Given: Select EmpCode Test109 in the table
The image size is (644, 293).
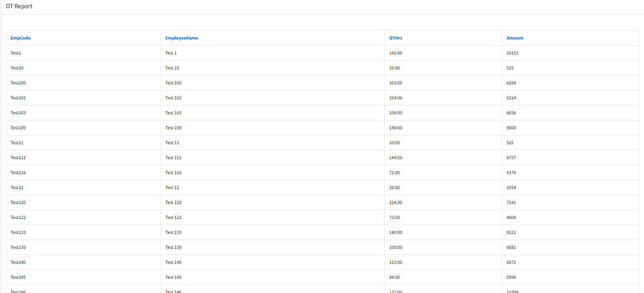Looking at the screenshot, I should pos(18,128).
